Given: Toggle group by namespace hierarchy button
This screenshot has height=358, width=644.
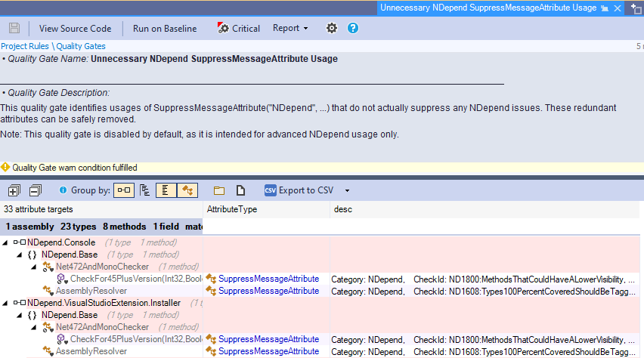Looking at the screenshot, I should click(x=145, y=190).
